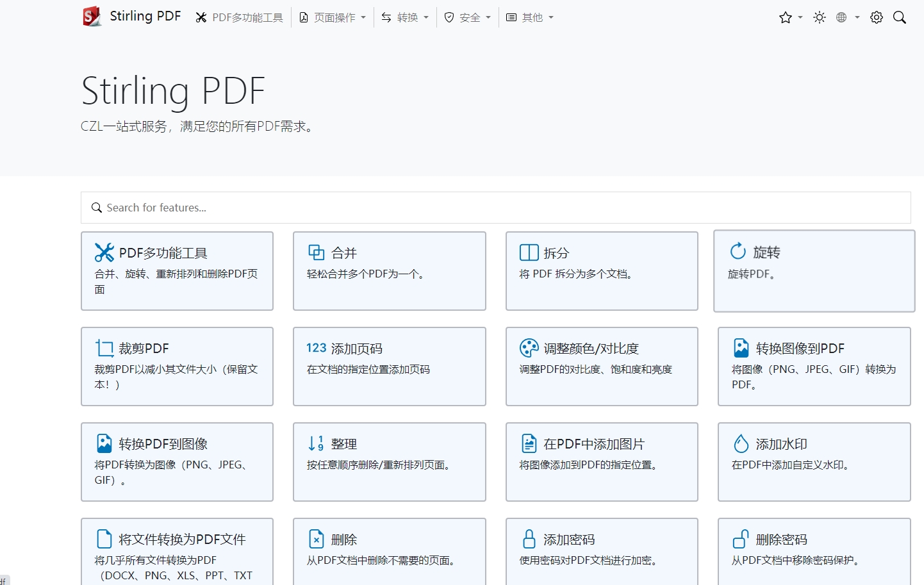This screenshot has width=924, height=585.
Task: Click text 在文档的指定位置添加页码
Action: [x=368, y=369]
